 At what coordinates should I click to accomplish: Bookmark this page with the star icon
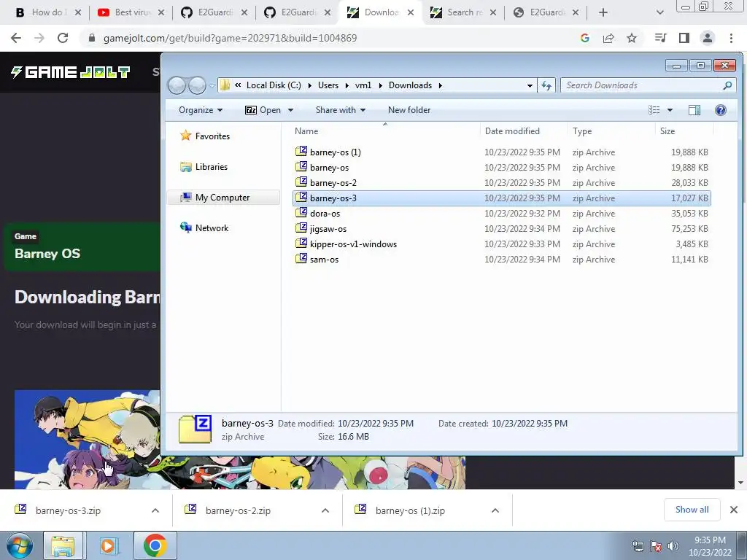point(632,38)
